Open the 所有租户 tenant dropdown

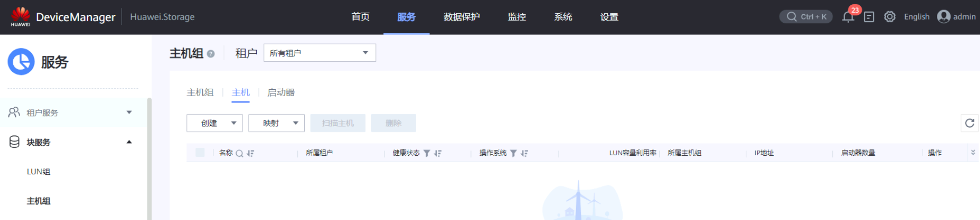[320, 53]
